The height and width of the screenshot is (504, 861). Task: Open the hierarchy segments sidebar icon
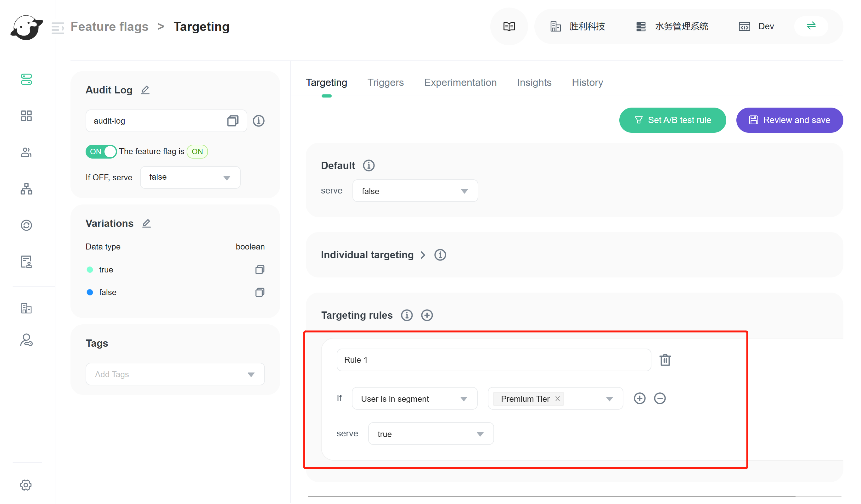click(26, 189)
